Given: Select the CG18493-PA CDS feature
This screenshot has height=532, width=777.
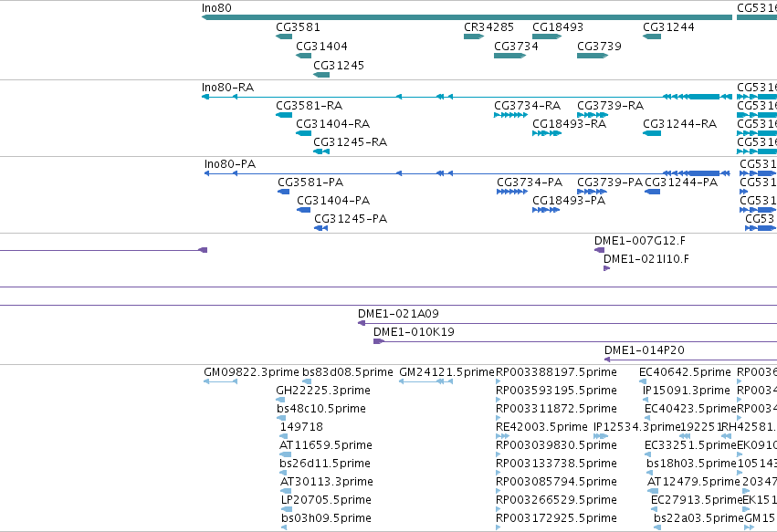Looking at the screenshot, I should coord(546,210).
